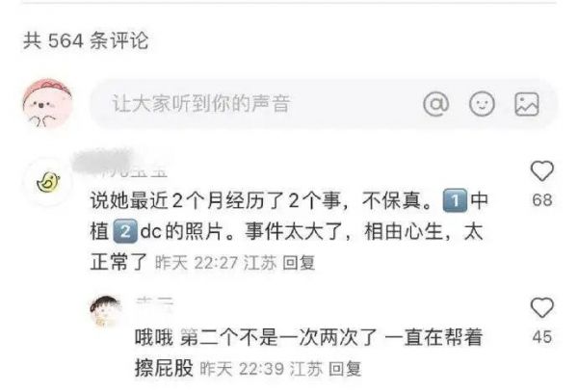Tap the reply text starting with 哦哦
Image resolution: width=578 pixels, height=392 pixels.
(x=309, y=353)
